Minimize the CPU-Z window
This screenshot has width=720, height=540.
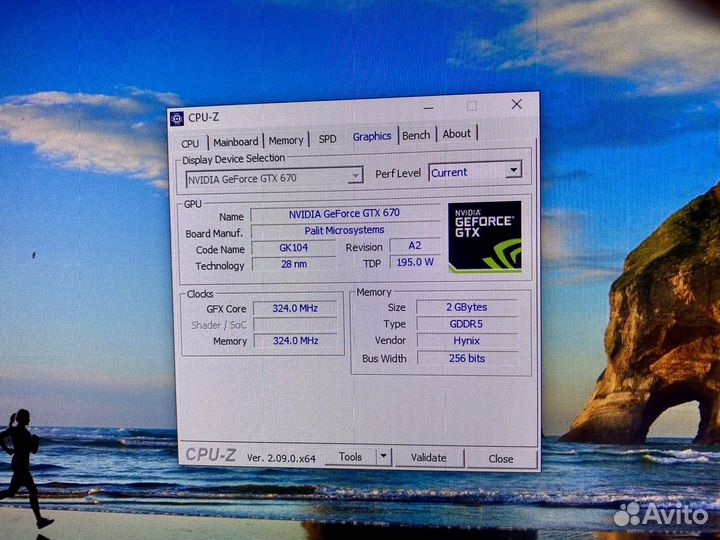[x=428, y=108]
